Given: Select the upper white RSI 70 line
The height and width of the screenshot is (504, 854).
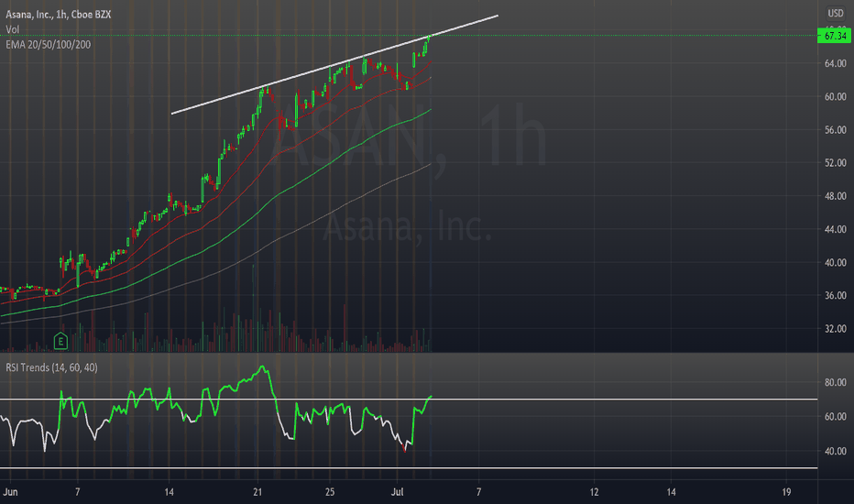Looking at the screenshot, I should [409, 400].
